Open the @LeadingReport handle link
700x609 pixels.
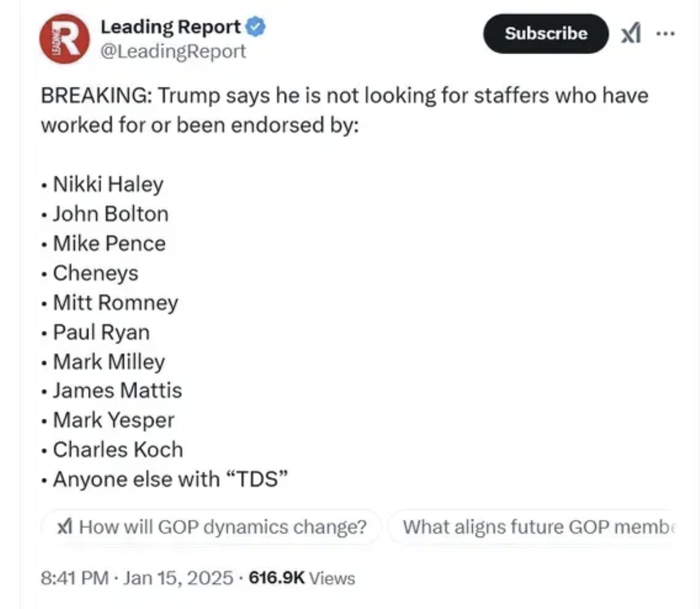pos(173,51)
